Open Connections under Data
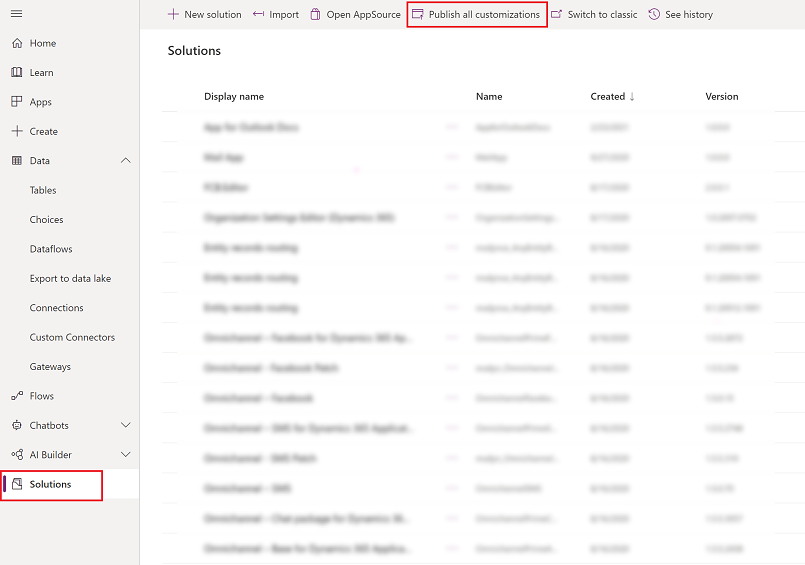 click(x=56, y=308)
